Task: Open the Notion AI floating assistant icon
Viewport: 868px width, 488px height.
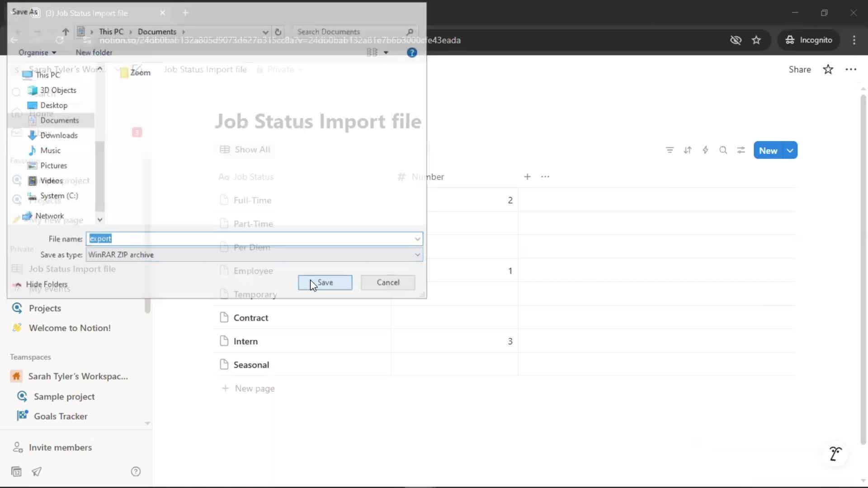Action: tap(835, 453)
